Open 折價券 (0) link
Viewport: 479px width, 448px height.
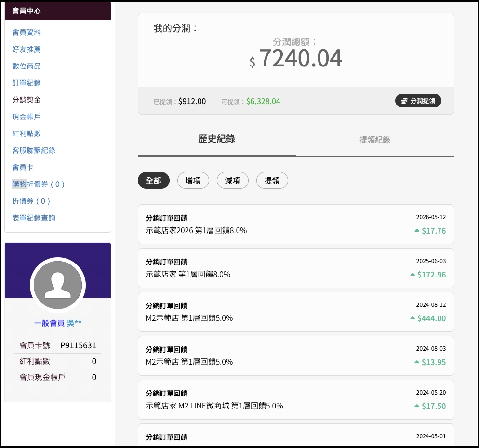[x=31, y=201]
